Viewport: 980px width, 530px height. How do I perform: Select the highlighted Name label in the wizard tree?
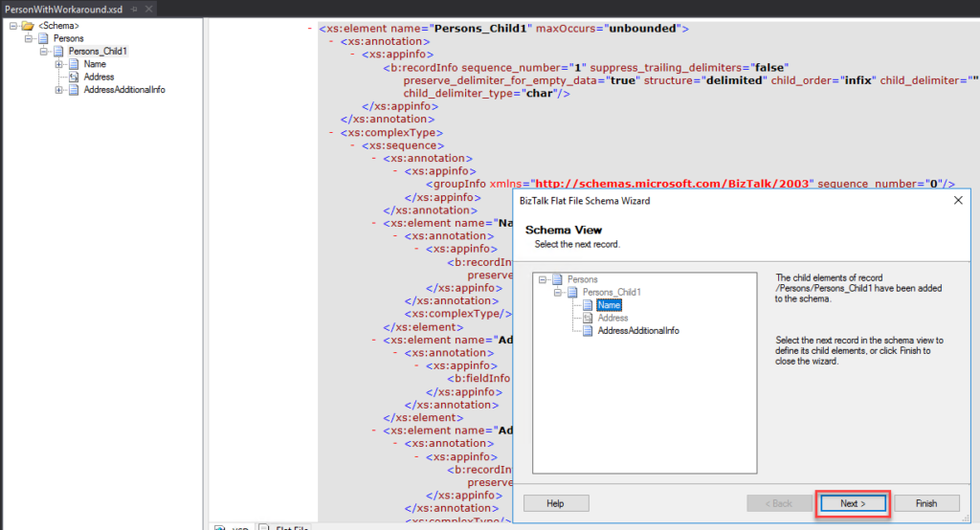click(609, 305)
